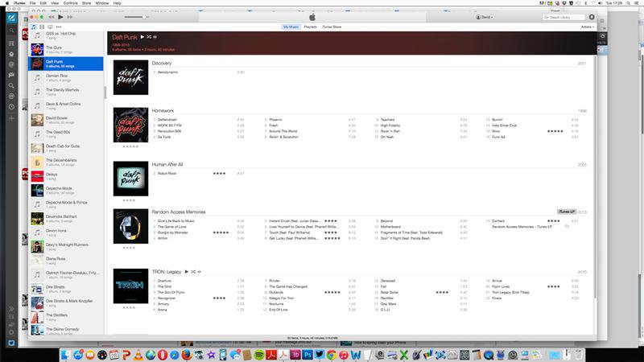Click the Spotlight search icon in menu bar

628,3
